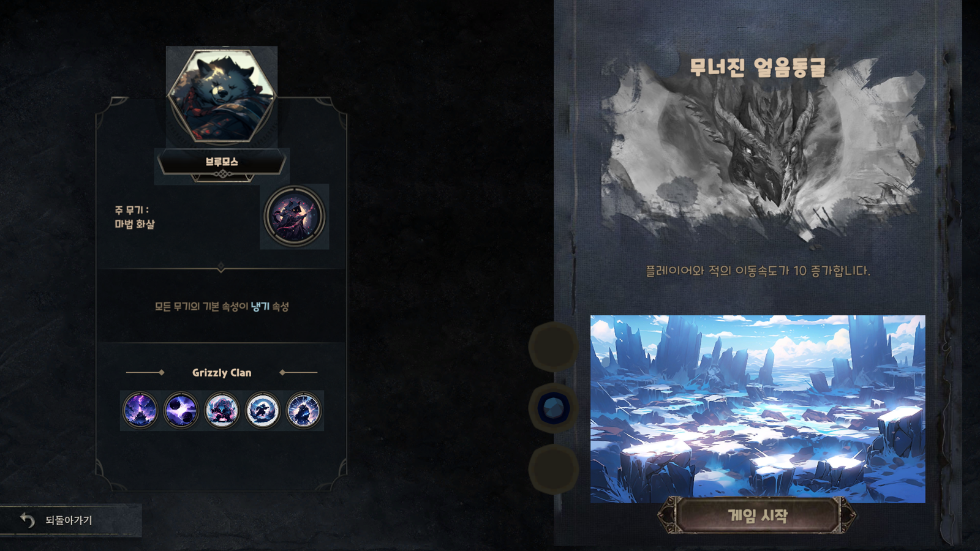The image size is (980, 551).
Task: Click the highlighted 냉기 attribute text
Action: (260, 306)
